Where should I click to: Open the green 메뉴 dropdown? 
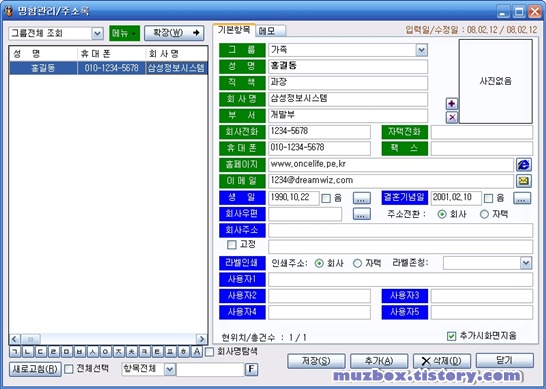(x=124, y=33)
